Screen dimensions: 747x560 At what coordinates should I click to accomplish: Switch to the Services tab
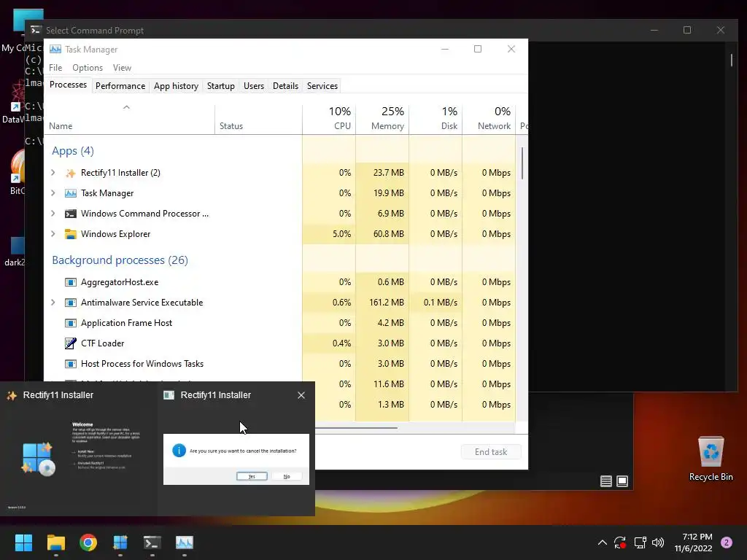point(322,86)
